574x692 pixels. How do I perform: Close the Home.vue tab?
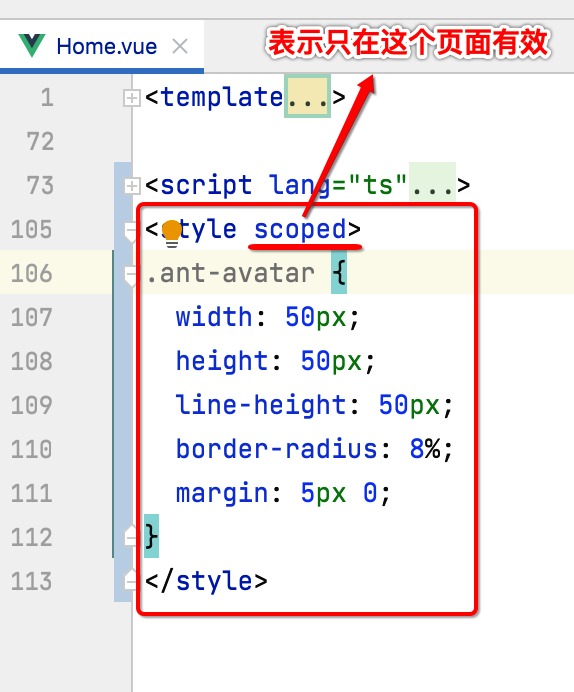pyautogui.click(x=180, y=46)
